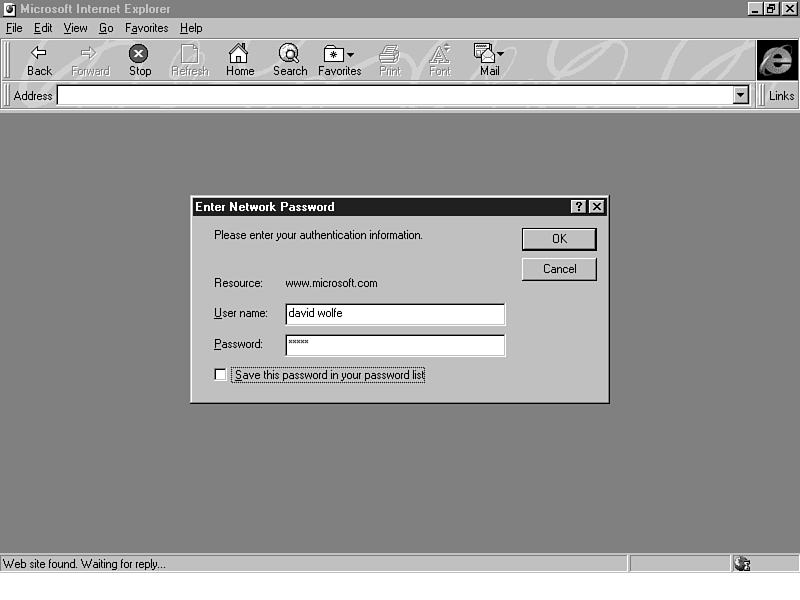Click the dialog's question mark help button
The width and height of the screenshot is (800, 600).
[578, 207]
